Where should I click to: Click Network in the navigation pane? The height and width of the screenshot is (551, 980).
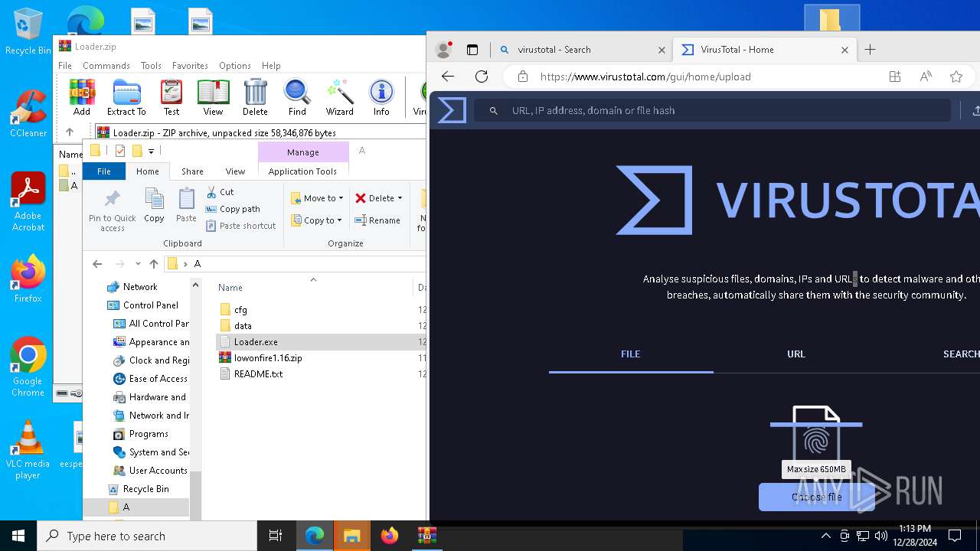pyautogui.click(x=140, y=287)
